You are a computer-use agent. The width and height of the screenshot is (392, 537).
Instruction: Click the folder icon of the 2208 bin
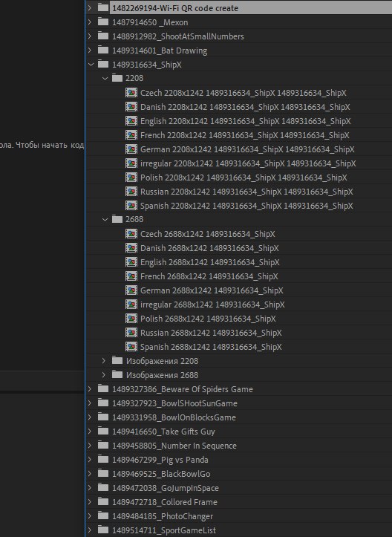coord(117,78)
